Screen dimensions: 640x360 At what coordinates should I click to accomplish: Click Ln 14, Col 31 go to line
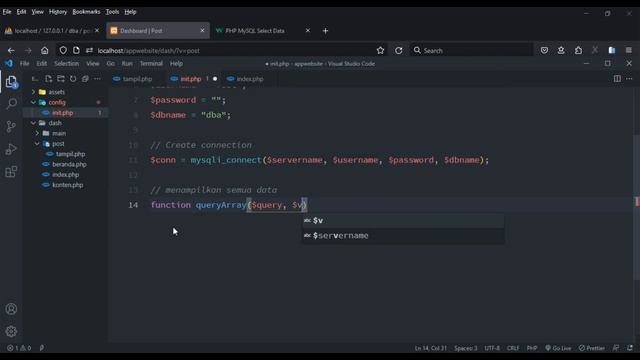pyautogui.click(x=431, y=348)
